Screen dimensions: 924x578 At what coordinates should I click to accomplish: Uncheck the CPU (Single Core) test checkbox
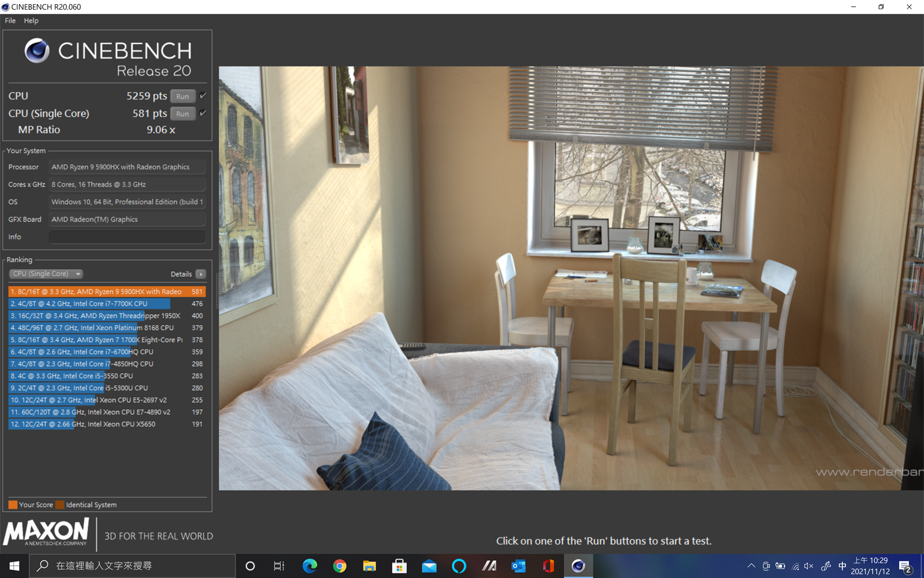[x=203, y=113]
